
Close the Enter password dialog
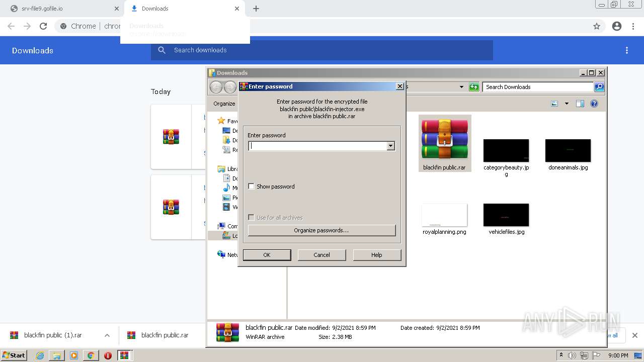pos(400,86)
